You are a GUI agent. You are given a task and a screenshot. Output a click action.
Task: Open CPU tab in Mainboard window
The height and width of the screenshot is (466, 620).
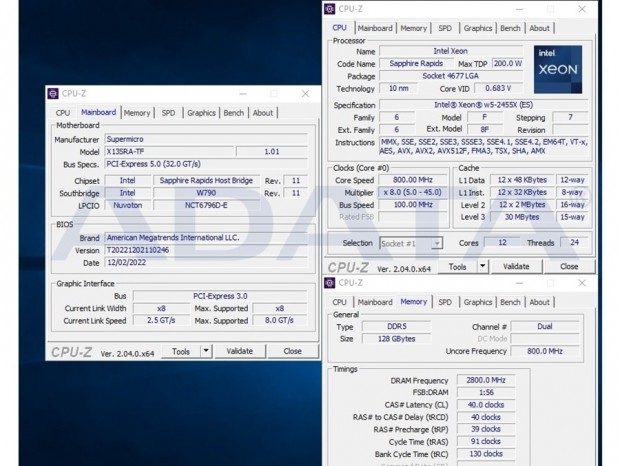tap(62, 113)
